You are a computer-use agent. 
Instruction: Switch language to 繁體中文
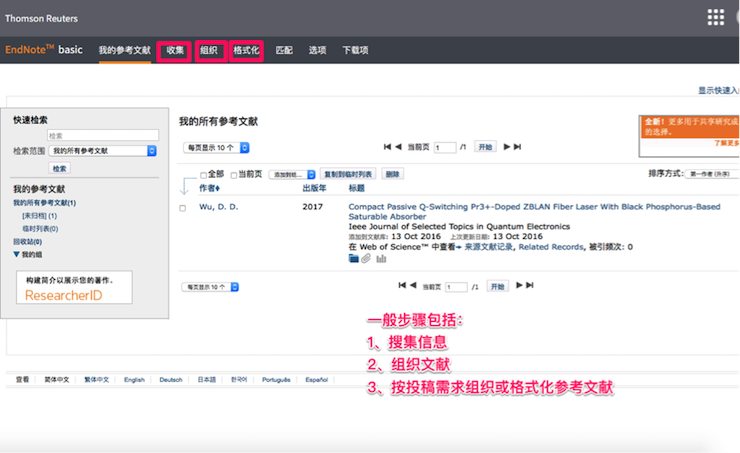96,379
